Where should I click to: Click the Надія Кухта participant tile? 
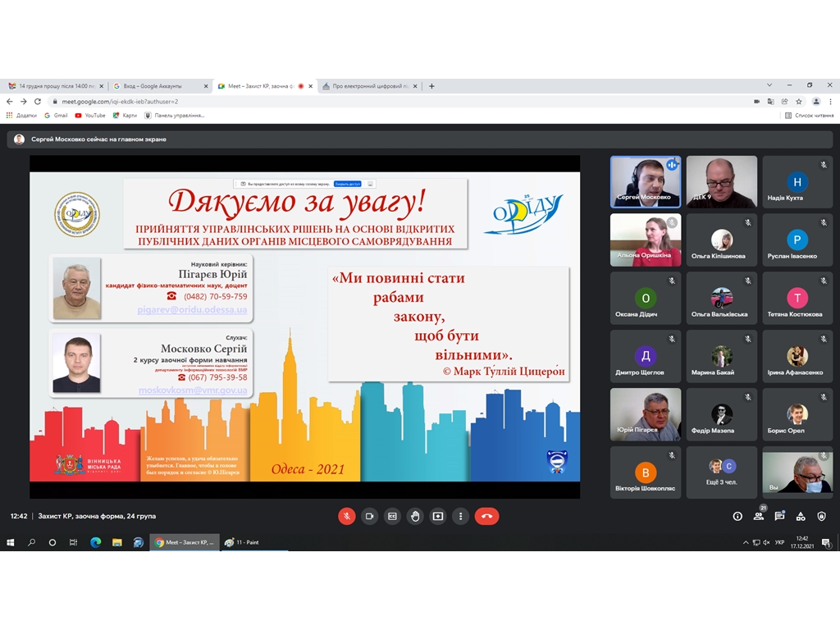point(797,181)
